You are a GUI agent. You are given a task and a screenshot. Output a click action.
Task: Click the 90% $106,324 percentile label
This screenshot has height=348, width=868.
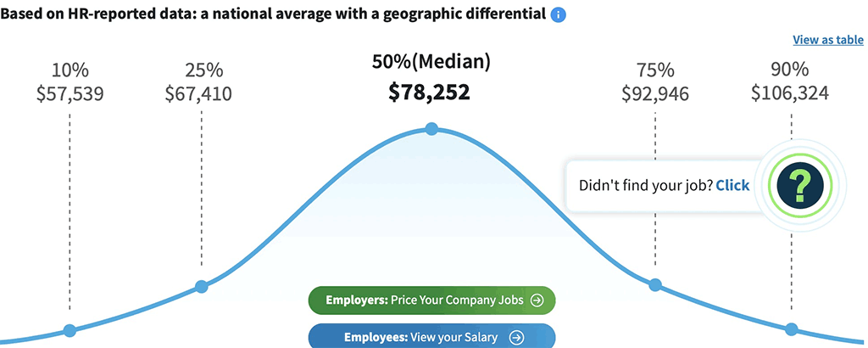click(789, 82)
